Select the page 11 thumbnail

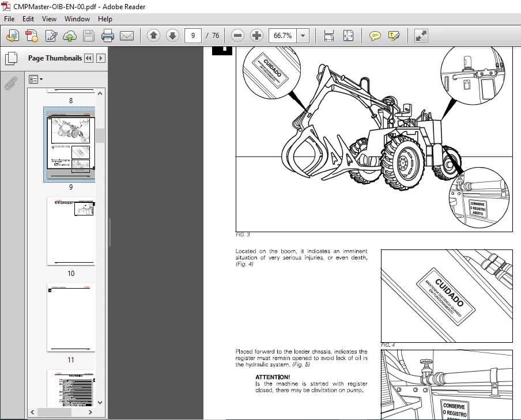pyautogui.click(x=71, y=317)
